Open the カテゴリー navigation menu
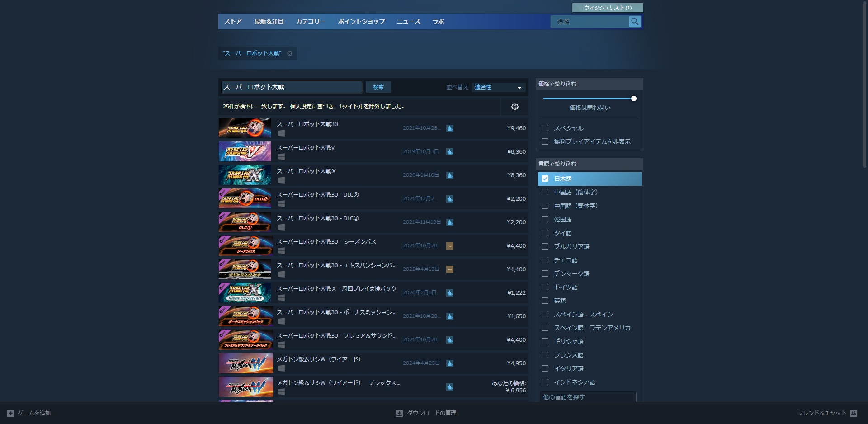This screenshot has width=868, height=424. pyautogui.click(x=311, y=21)
